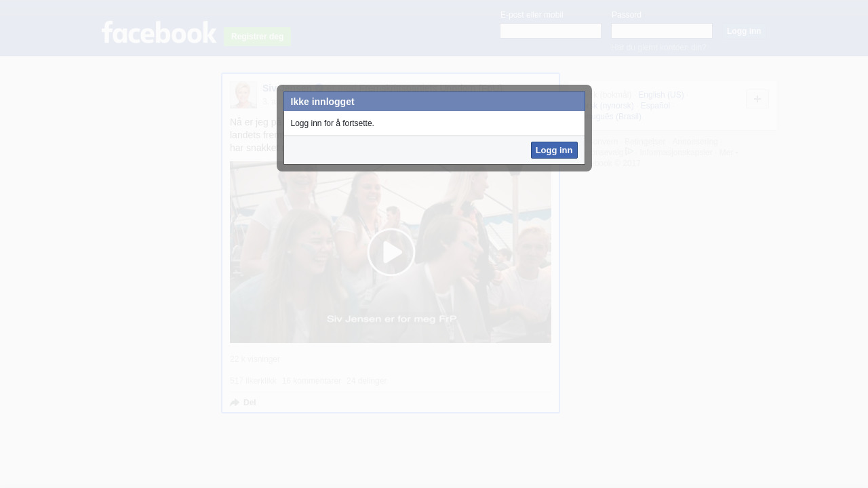Focus the Passord input field
Screen dimensions: 868x488
[x=661, y=31]
